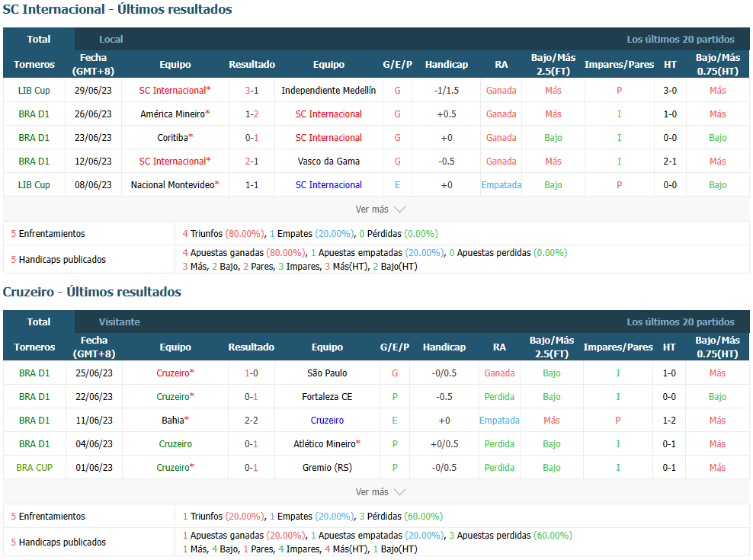The width and height of the screenshot is (753, 560).
Task: Click the date 11/06/23
Action: [95, 421]
